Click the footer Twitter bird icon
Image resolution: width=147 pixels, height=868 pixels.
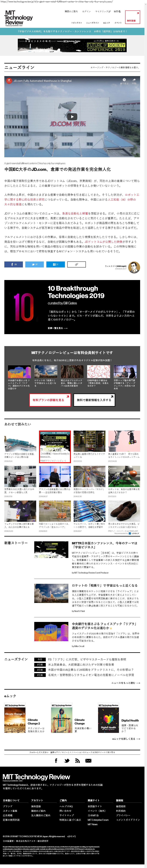[67, 761]
